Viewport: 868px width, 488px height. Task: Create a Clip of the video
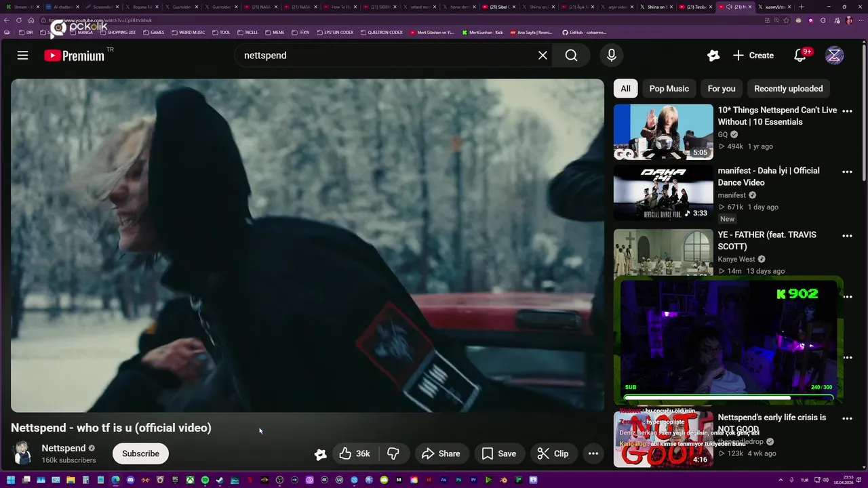point(553,453)
